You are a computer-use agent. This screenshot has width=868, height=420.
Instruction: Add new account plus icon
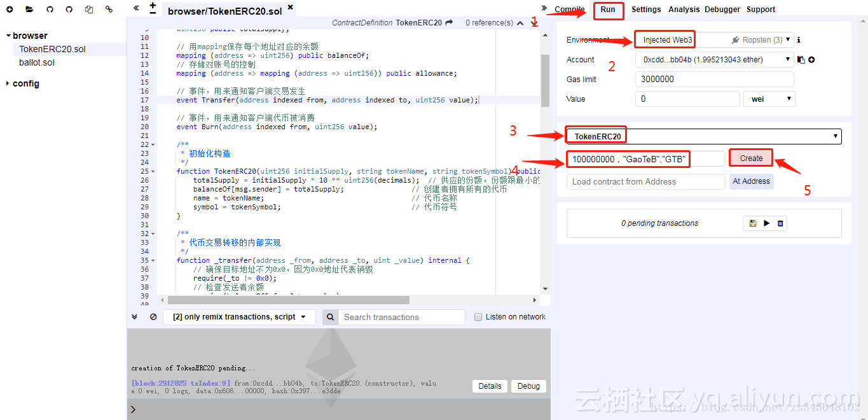pyautogui.click(x=811, y=60)
